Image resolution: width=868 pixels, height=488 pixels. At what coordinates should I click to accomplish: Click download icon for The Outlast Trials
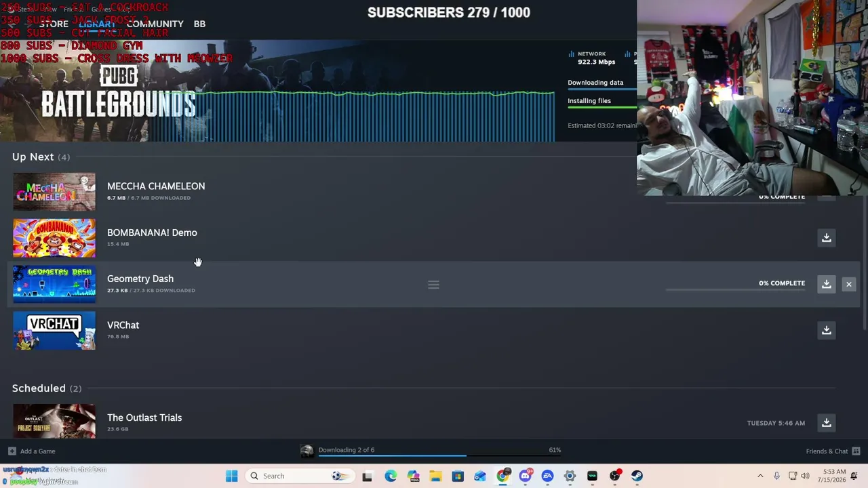826,423
